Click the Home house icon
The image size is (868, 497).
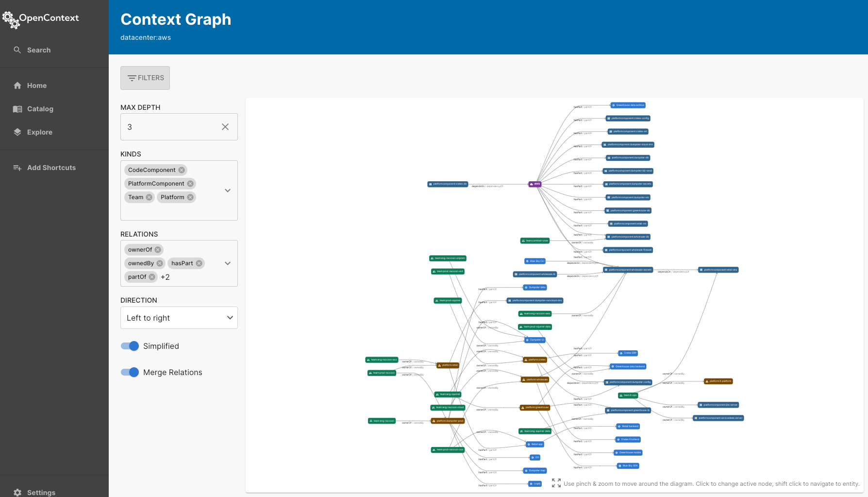tap(17, 86)
